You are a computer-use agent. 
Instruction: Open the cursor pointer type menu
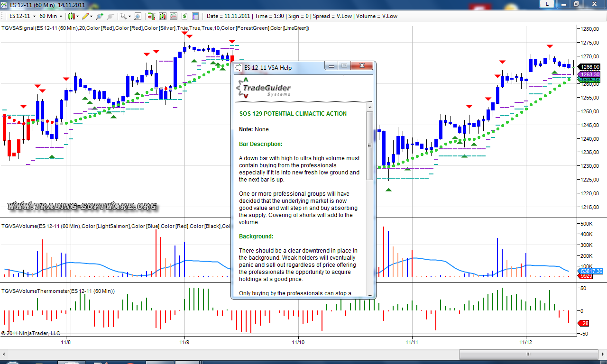coord(125,16)
